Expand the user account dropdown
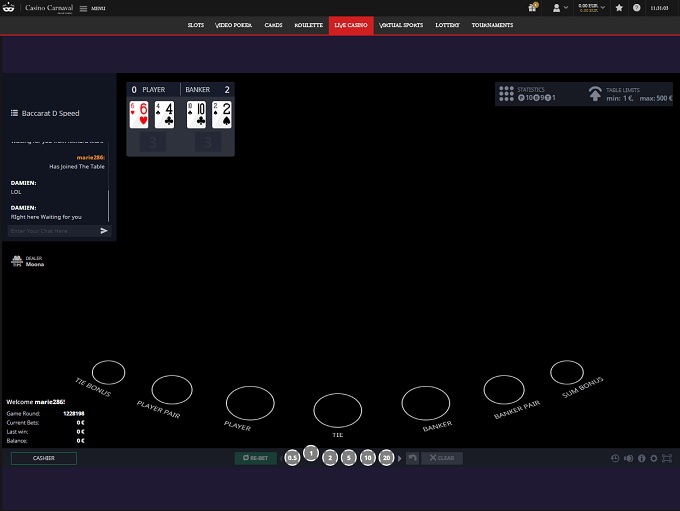This screenshot has width=680, height=511. pyautogui.click(x=560, y=7)
